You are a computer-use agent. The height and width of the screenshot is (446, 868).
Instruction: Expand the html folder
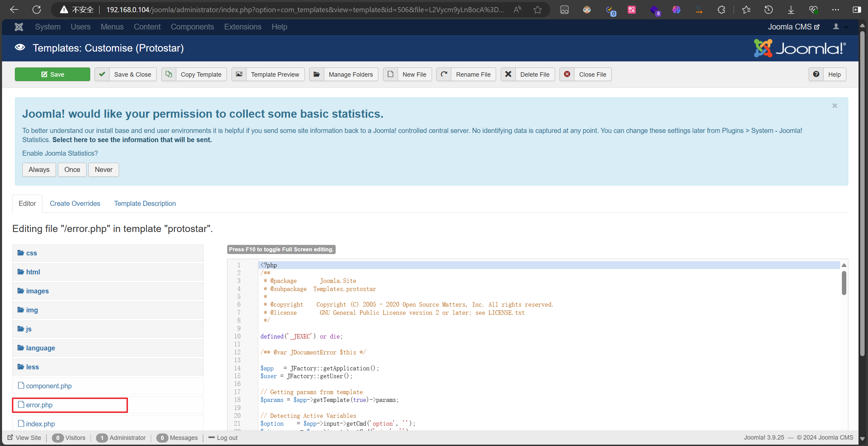pyautogui.click(x=108, y=272)
